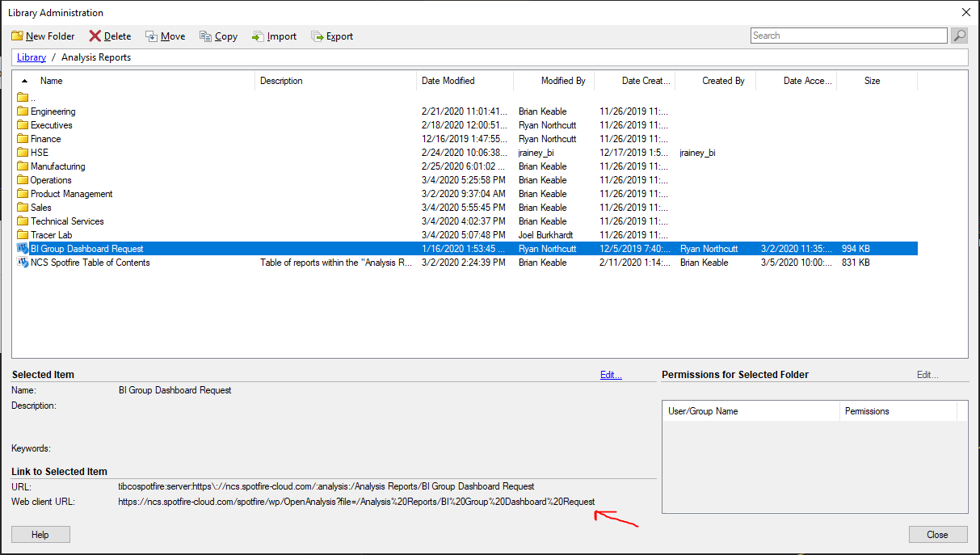
Task: Click the Export toolbar icon
Action: pos(317,36)
